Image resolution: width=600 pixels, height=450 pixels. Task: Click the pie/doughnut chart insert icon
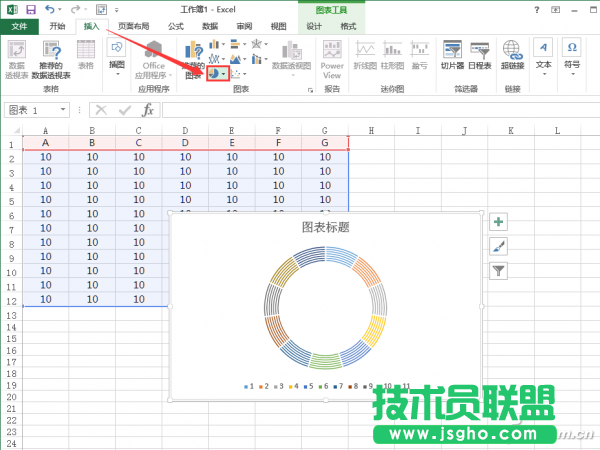click(x=214, y=75)
